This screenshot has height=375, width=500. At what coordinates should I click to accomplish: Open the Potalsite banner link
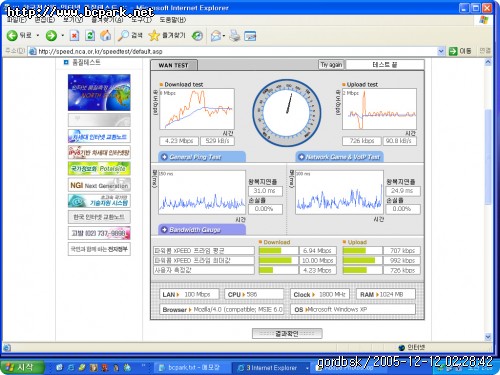[99, 169]
